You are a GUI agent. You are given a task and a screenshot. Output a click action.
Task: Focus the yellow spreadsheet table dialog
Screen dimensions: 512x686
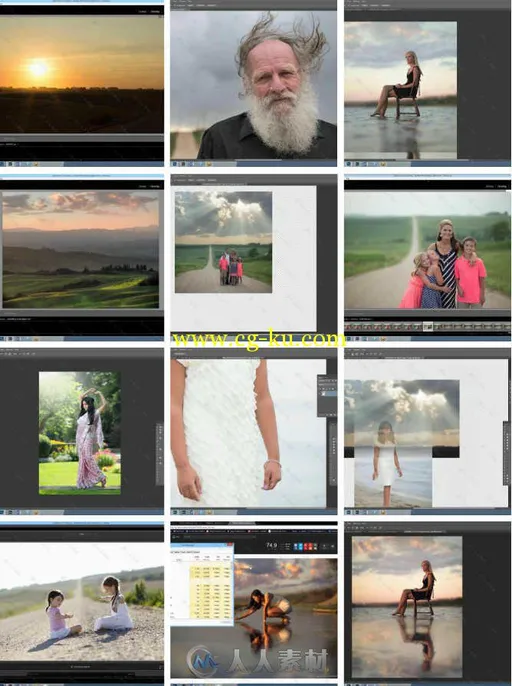202,584
